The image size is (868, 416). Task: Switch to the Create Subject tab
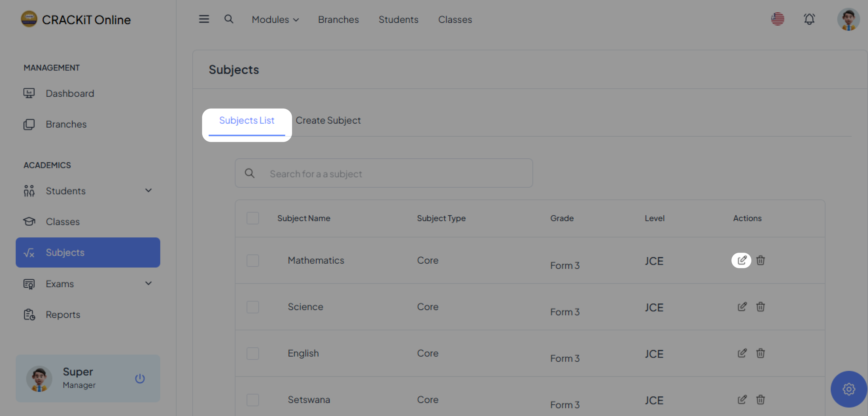tap(328, 120)
